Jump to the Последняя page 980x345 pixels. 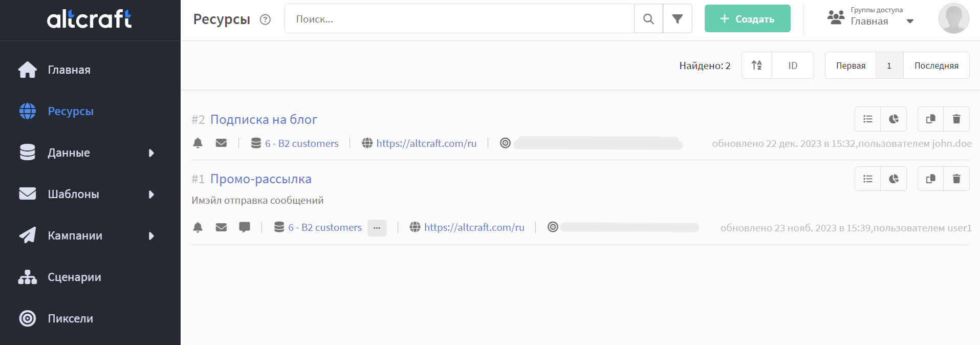click(936, 66)
